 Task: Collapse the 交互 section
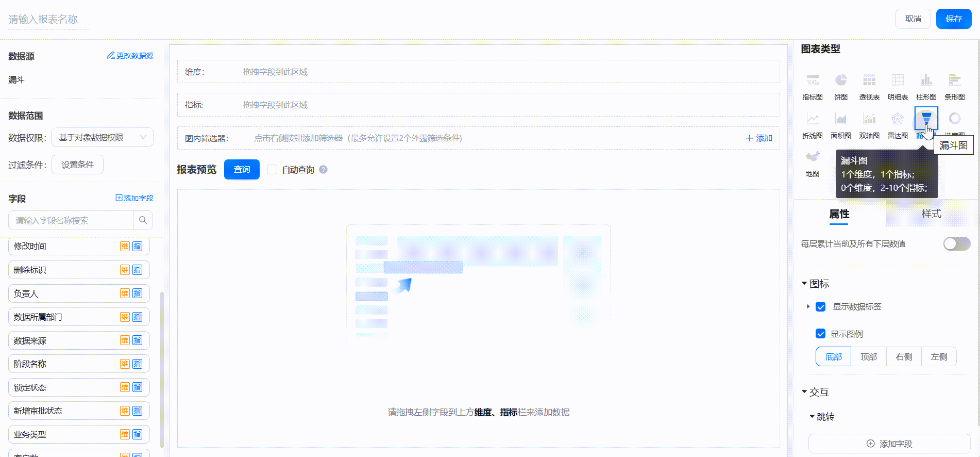tap(804, 391)
